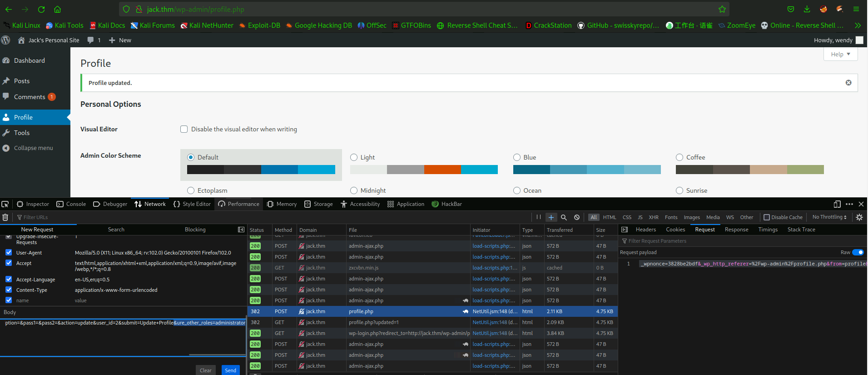Open the New content menu in admin bar
This screenshot has height=375, width=868.
[x=120, y=40]
